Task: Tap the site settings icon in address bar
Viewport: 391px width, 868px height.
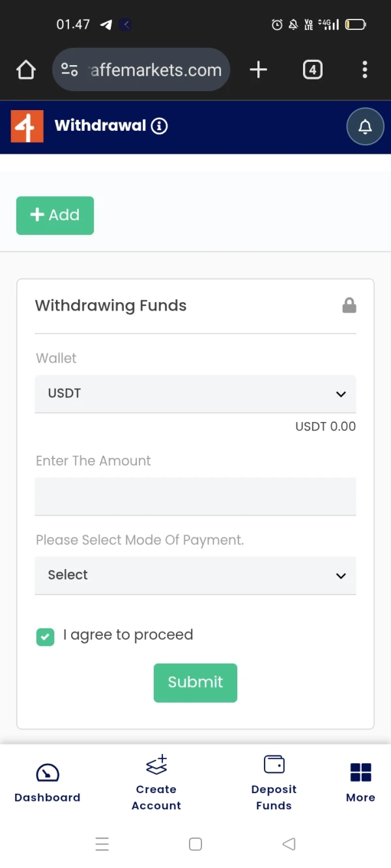Action: pyautogui.click(x=70, y=70)
